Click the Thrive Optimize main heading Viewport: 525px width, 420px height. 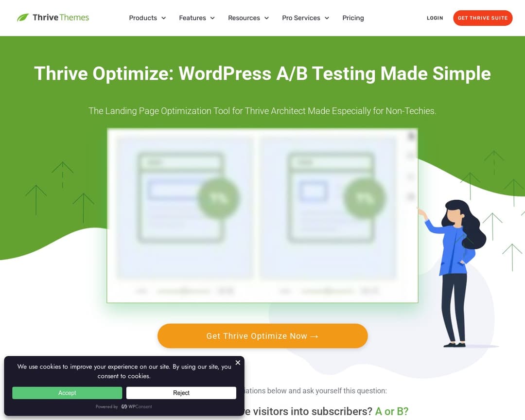point(262,73)
